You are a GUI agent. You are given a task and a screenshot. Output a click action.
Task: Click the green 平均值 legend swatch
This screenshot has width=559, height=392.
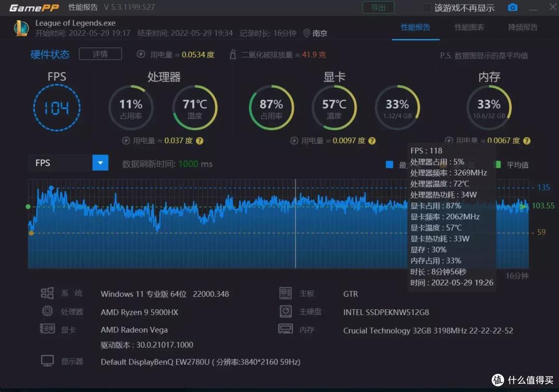point(498,164)
